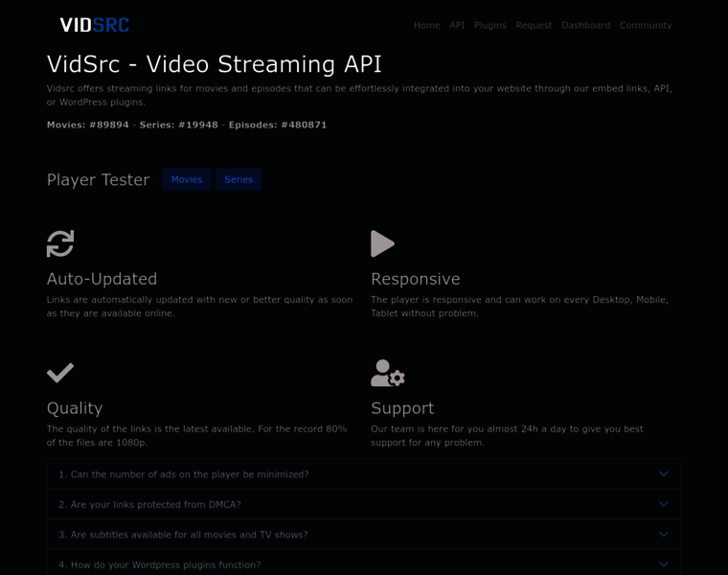
Task: Click the 'Player Tester' heading
Action: tap(98, 180)
